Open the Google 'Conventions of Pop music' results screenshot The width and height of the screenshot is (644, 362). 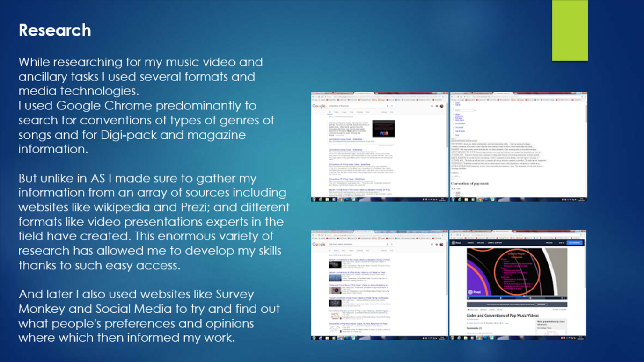(380, 147)
